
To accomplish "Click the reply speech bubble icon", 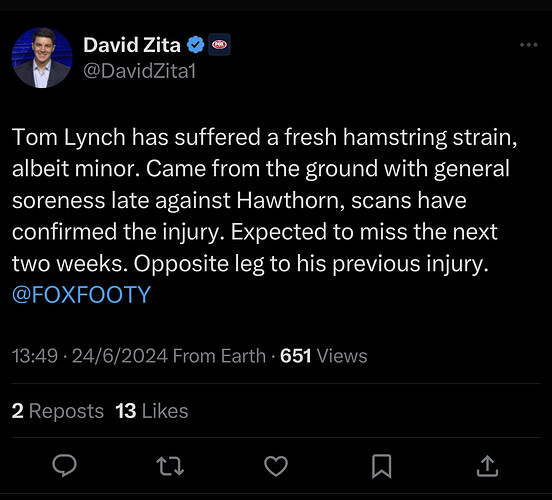I will click(x=64, y=465).
